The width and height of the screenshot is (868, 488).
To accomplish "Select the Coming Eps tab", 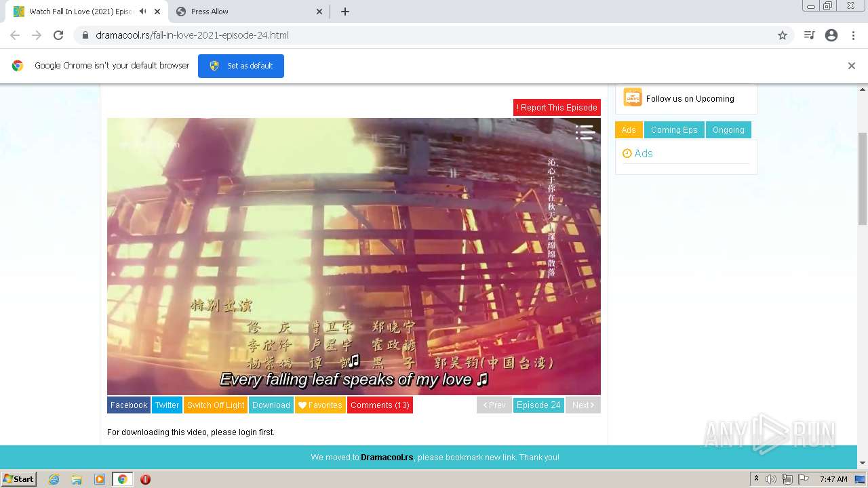I will pos(674,129).
